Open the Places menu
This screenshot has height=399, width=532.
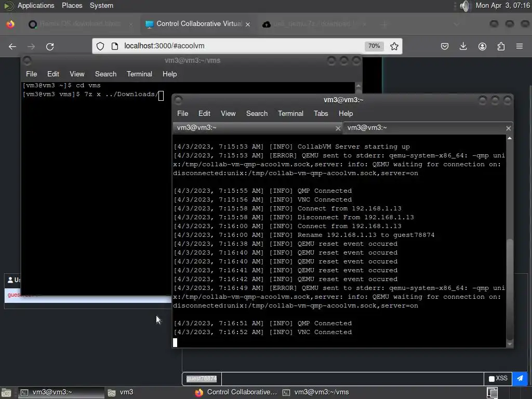click(72, 5)
